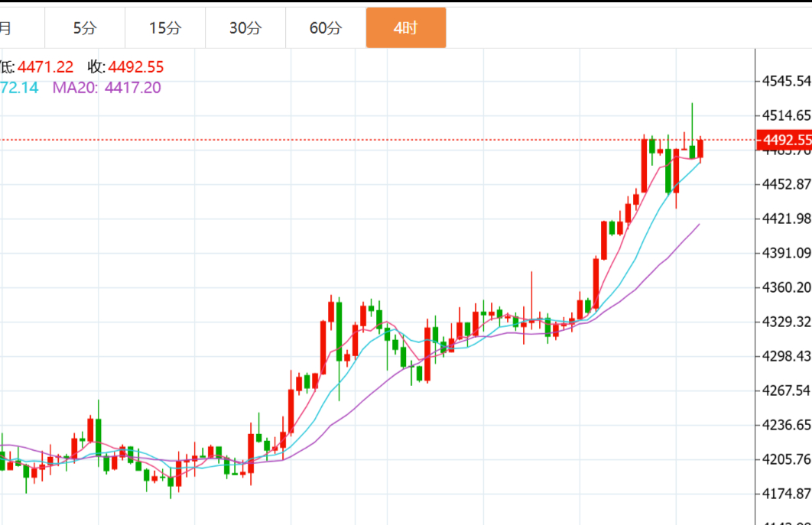Click the 4174.87 price axis label
The height and width of the screenshot is (525, 812).
(785, 494)
